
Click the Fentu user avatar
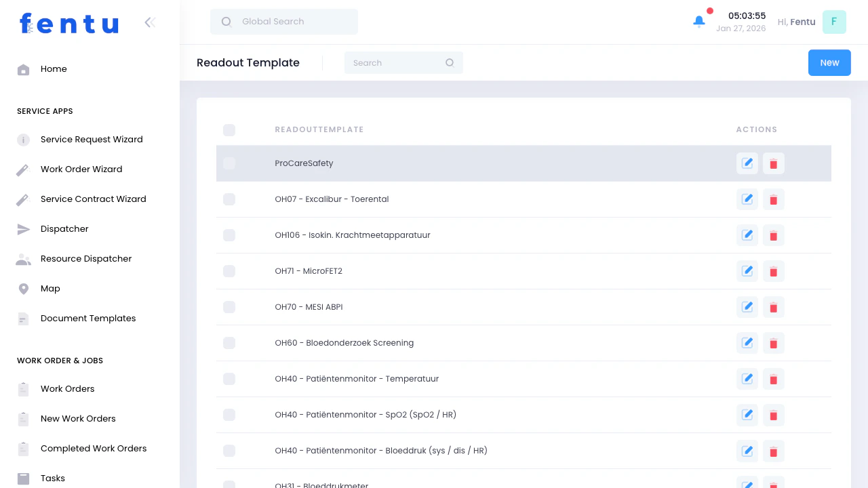[x=834, y=22]
